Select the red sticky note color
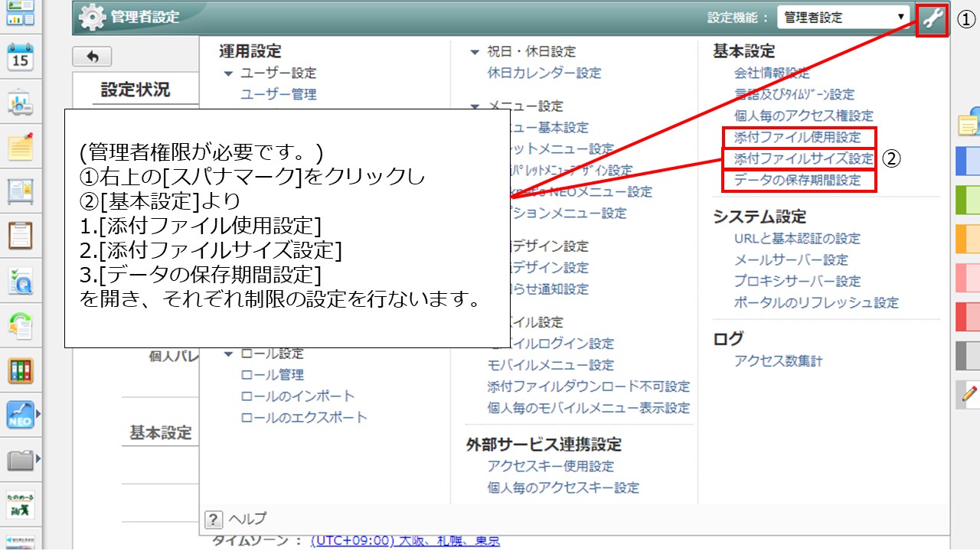Viewport: 980px width, 551px height. [x=969, y=316]
